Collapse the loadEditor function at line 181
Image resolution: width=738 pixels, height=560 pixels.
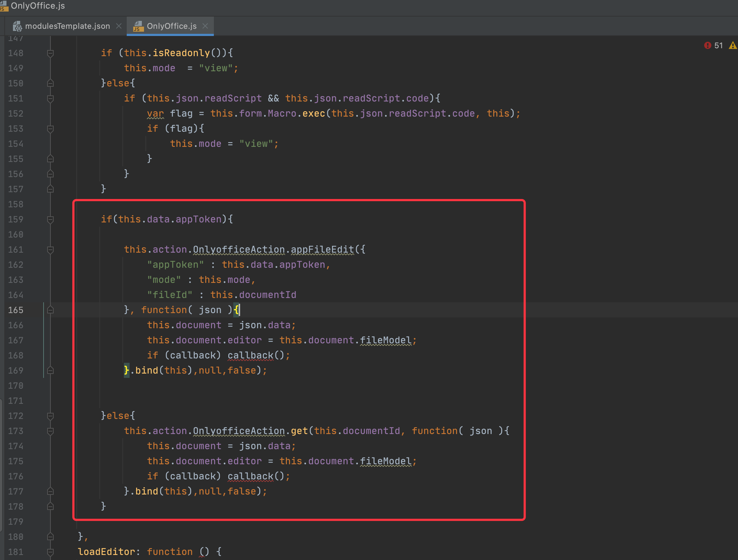(x=50, y=552)
